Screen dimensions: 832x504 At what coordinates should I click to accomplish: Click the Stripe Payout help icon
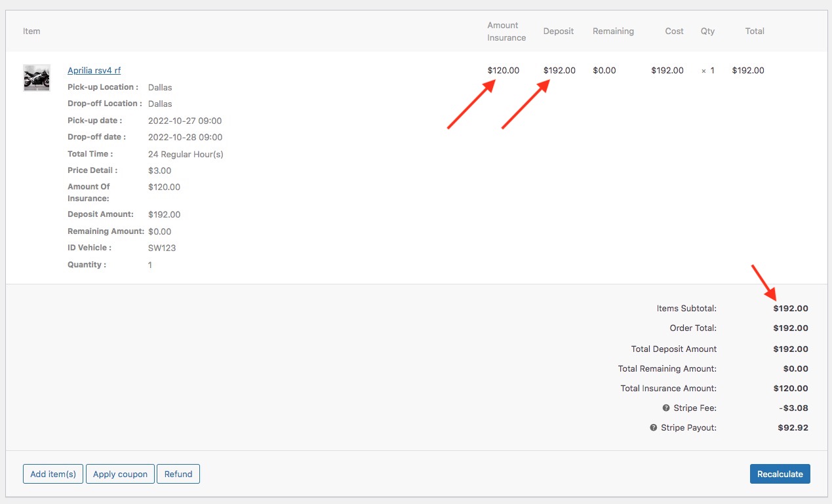point(653,428)
